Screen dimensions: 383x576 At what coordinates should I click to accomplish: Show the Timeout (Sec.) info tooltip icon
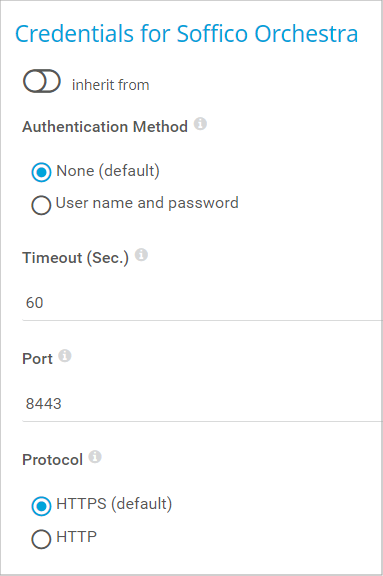click(x=141, y=255)
